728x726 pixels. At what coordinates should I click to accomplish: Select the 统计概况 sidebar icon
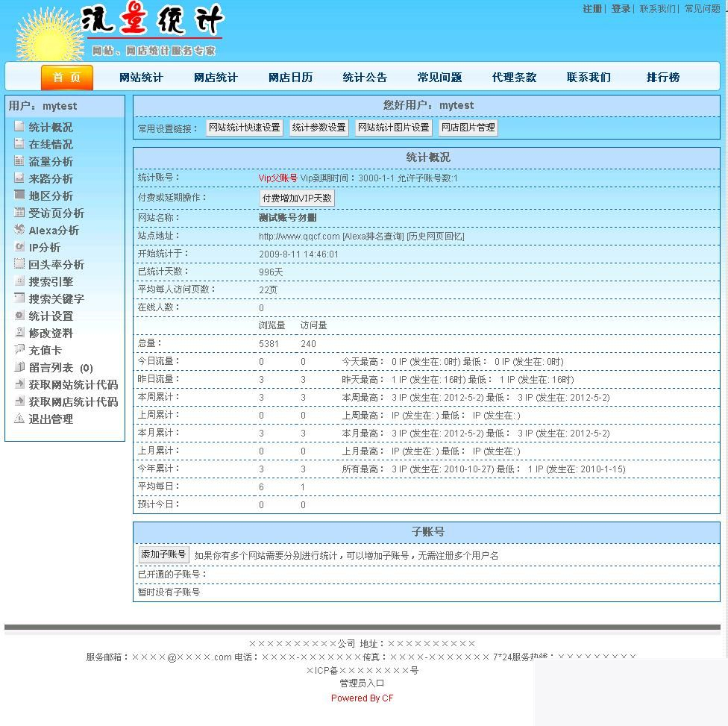click(20, 127)
